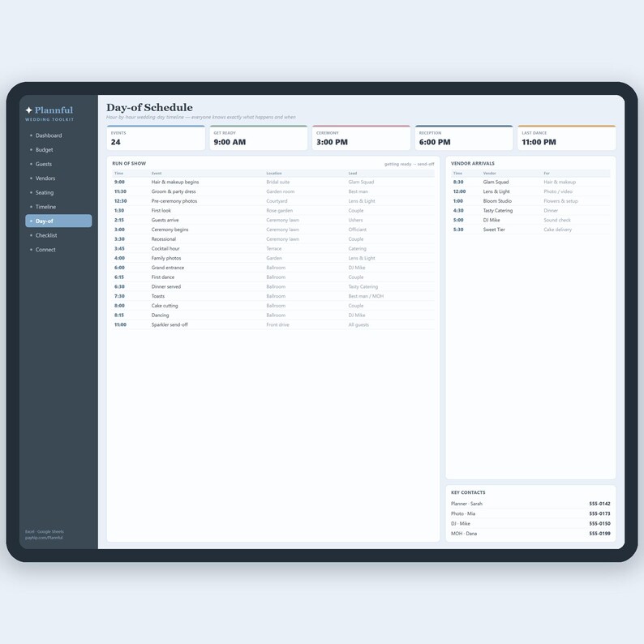Click the Vendor Arrivals panel title
644x644 pixels.
pos(473,164)
